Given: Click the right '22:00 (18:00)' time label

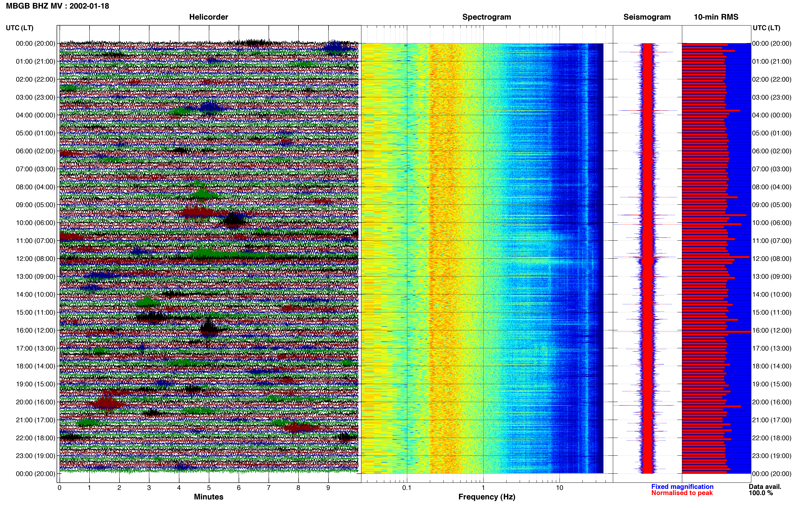Looking at the screenshot, I should click(772, 438).
